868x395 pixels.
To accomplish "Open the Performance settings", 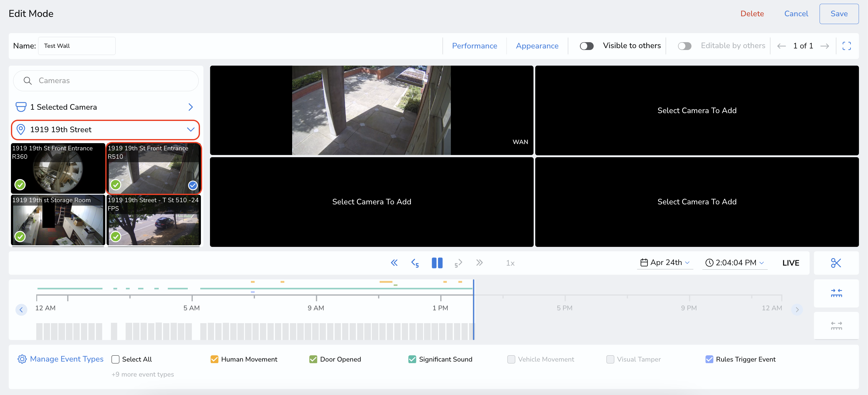I will click(474, 46).
